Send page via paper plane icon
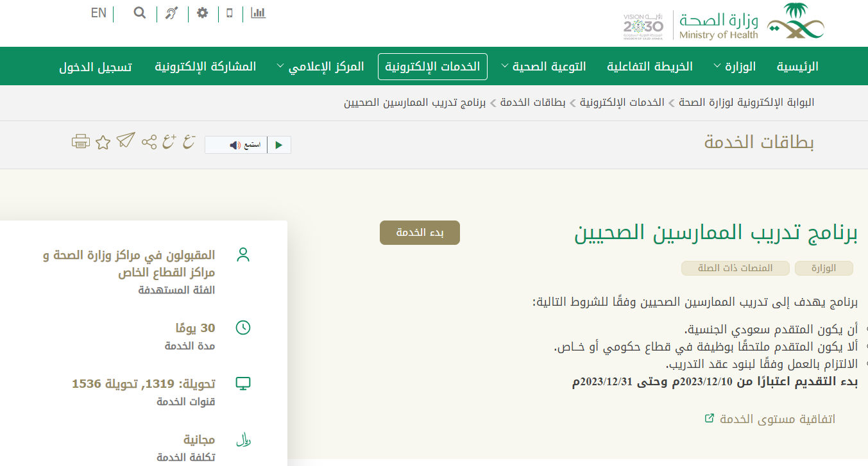868x466 pixels. (x=126, y=140)
